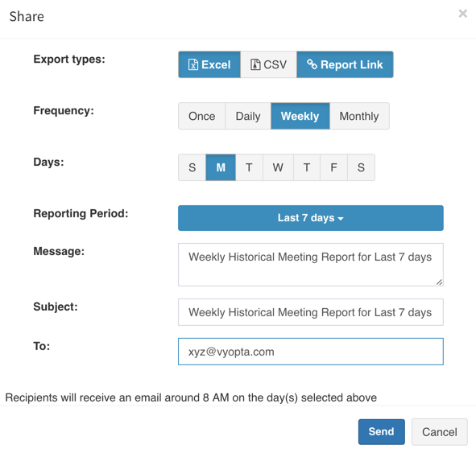The image size is (476, 457).
Task: Open the Last 7 days reporting period dropdown
Action: tap(311, 218)
